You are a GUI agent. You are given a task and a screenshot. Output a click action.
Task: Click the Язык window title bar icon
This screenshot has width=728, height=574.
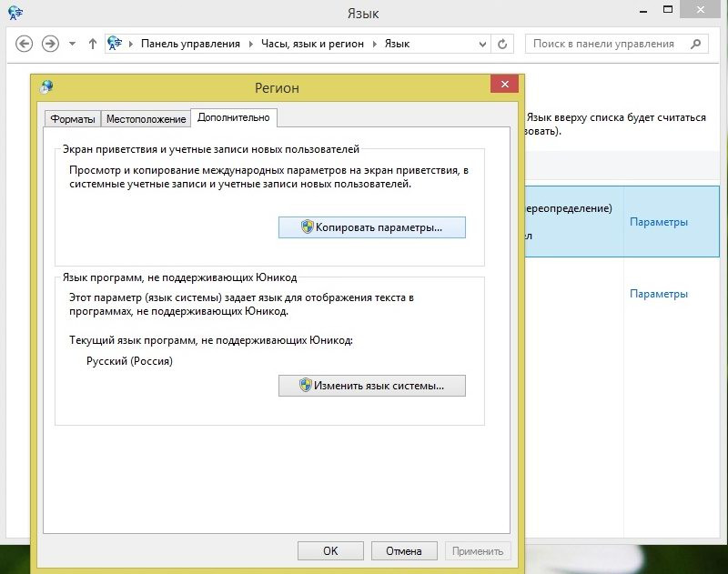coord(14,13)
